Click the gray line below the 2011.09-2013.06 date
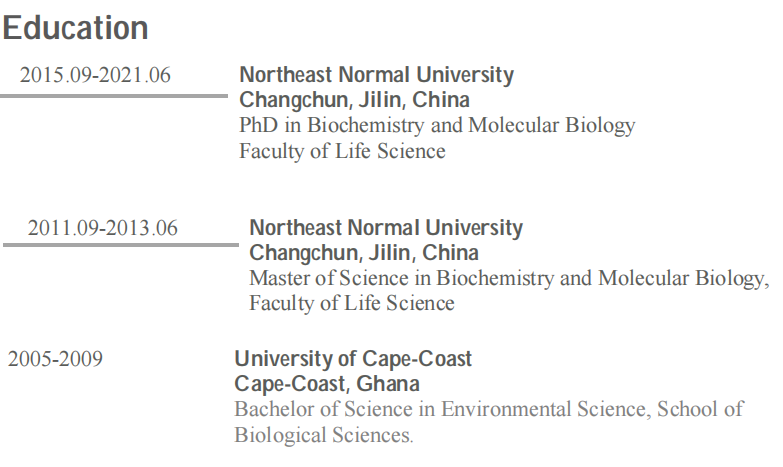The image size is (783, 467). (121, 244)
